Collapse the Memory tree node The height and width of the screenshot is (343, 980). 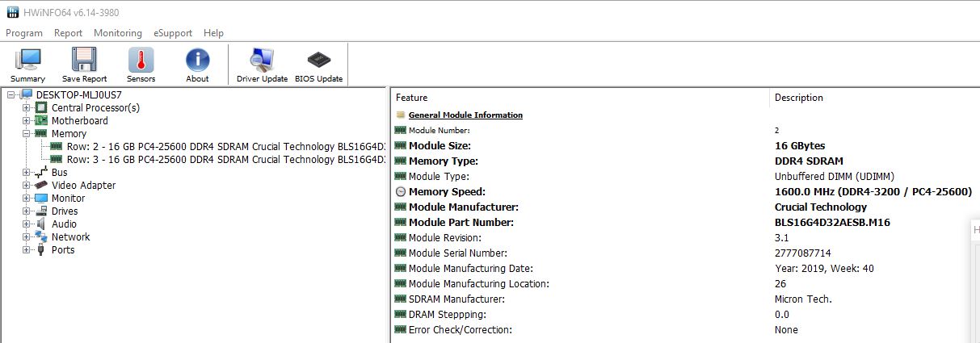[x=27, y=134]
